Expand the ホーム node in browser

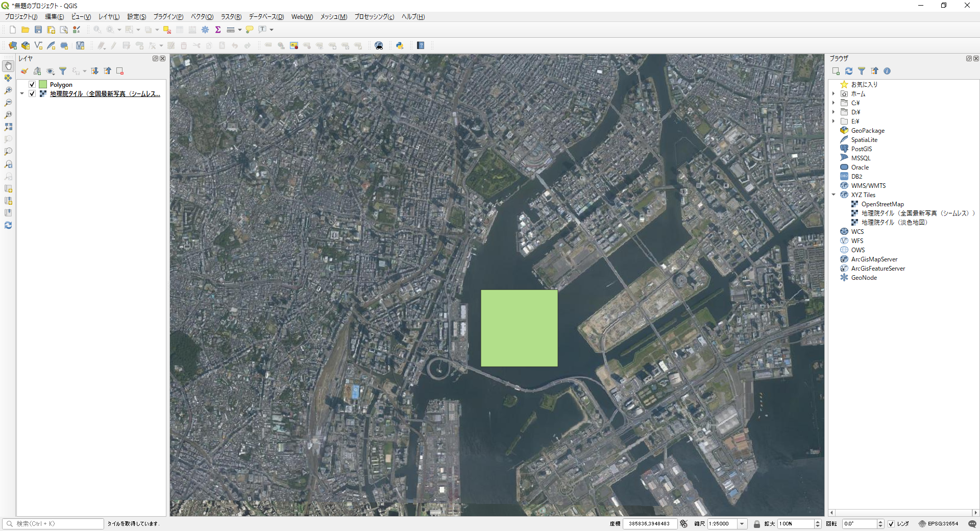[x=834, y=94]
